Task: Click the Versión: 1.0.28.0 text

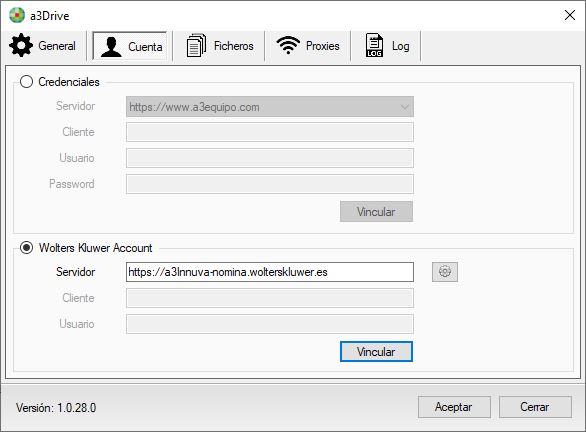Action: 56,407
